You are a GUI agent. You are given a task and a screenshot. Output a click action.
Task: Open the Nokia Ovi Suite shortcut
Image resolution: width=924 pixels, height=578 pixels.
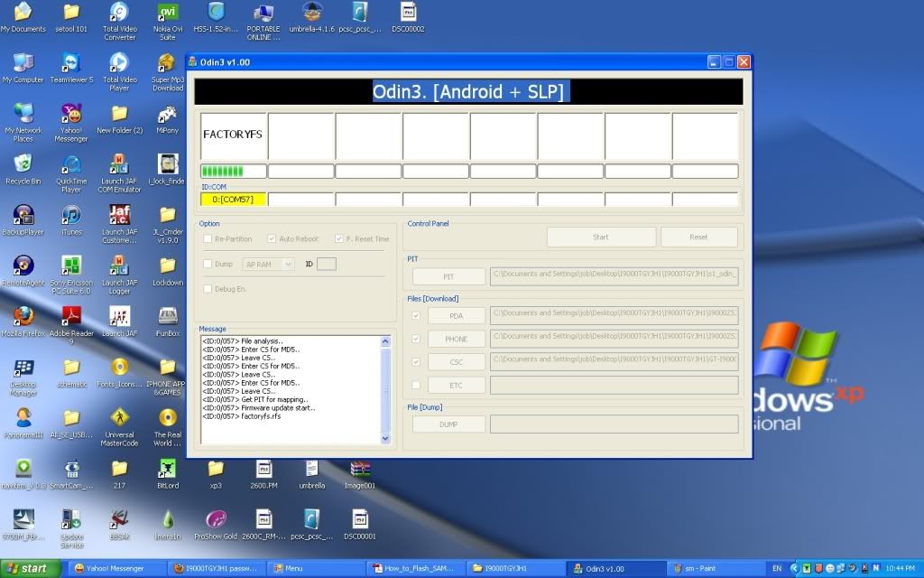pyautogui.click(x=168, y=22)
